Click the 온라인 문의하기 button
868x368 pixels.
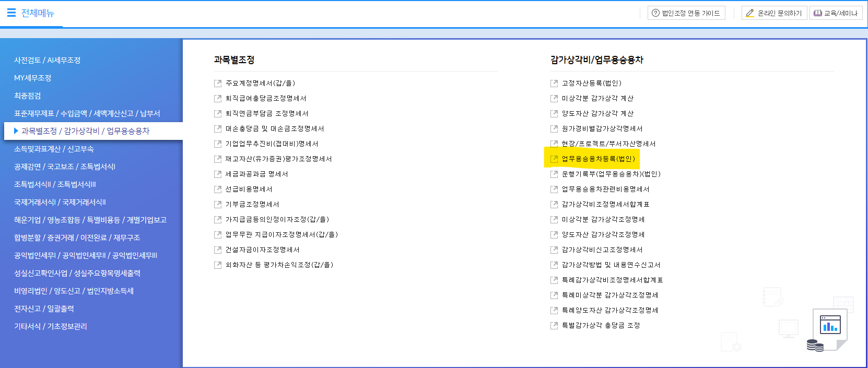point(774,13)
